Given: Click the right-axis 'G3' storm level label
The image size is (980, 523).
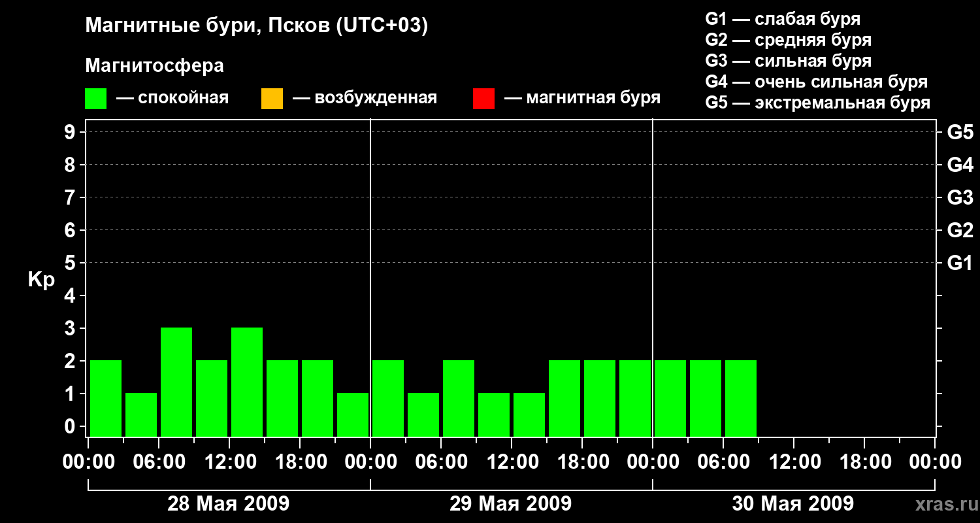Looking at the screenshot, I should [960, 197].
